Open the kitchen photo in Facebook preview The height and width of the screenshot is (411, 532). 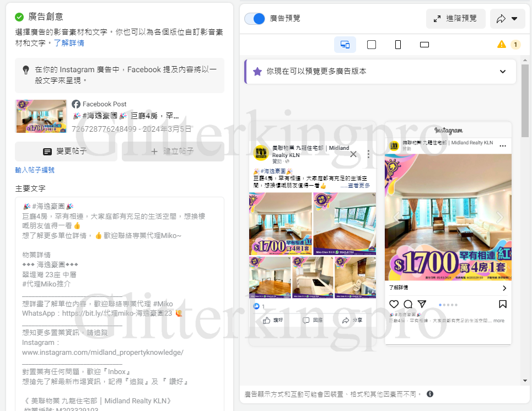[313, 277]
